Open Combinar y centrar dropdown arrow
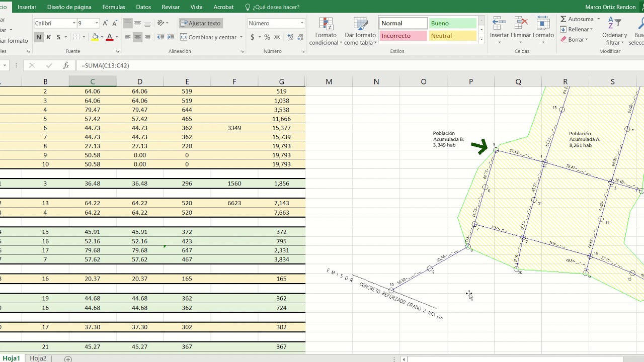644x362 pixels. pyautogui.click(x=241, y=37)
